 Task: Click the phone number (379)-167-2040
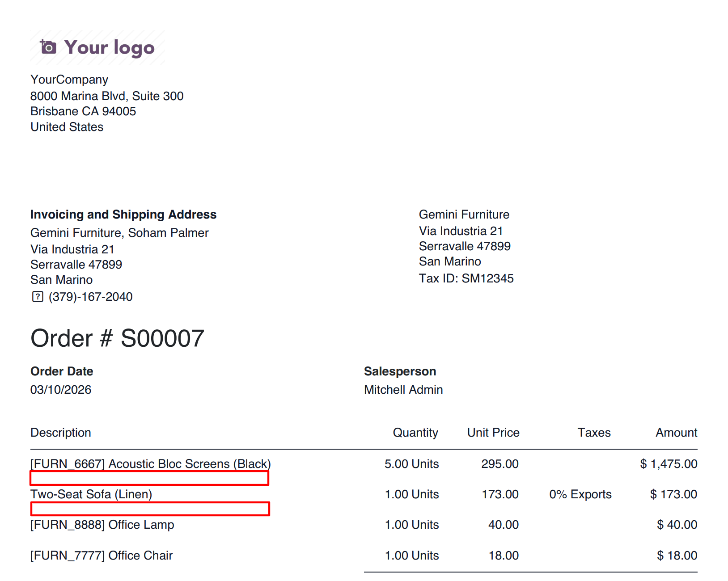(91, 297)
